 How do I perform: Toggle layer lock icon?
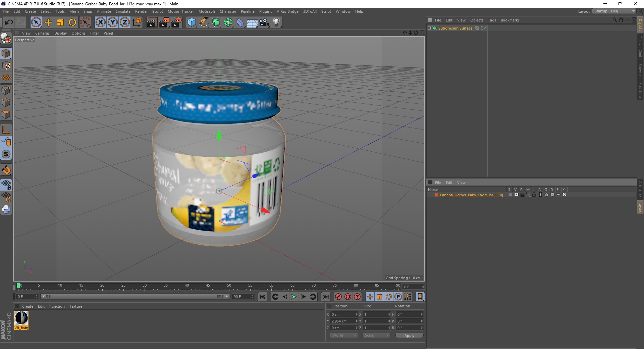pyautogui.click(x=534, y=195)
